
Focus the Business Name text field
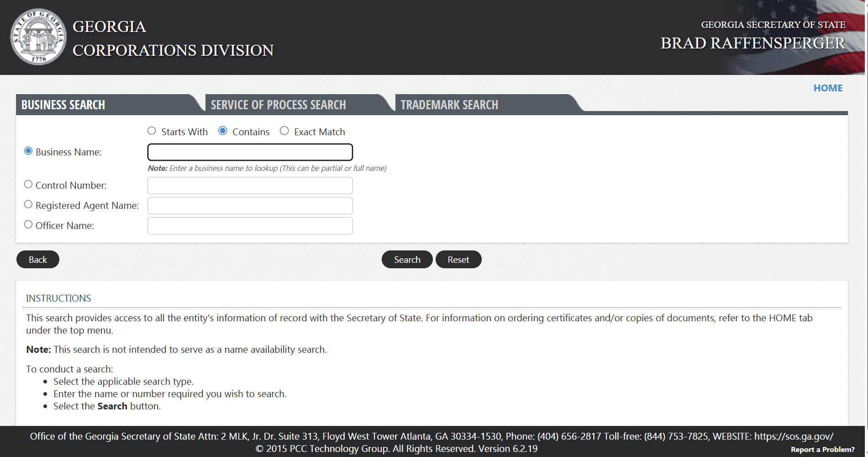250,152
